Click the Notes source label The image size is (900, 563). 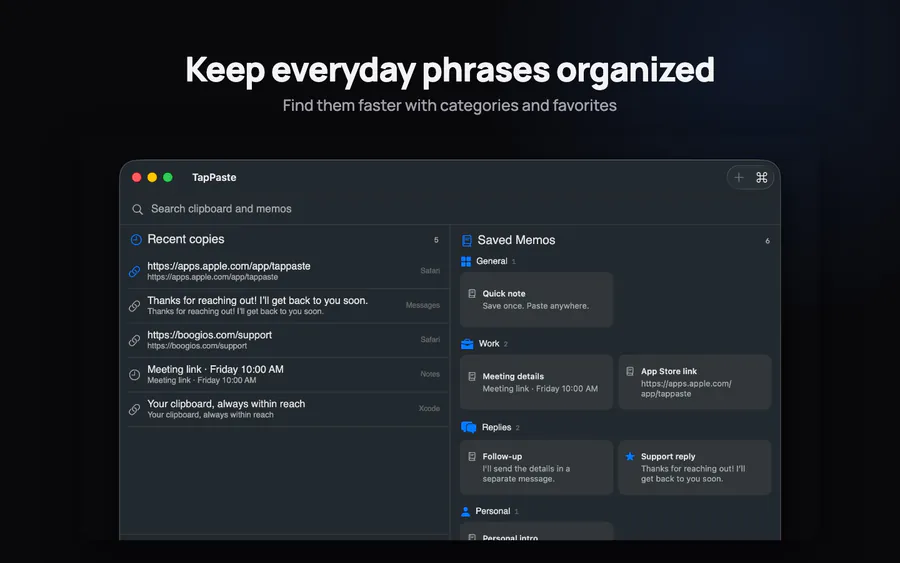(x=430, y=374)
